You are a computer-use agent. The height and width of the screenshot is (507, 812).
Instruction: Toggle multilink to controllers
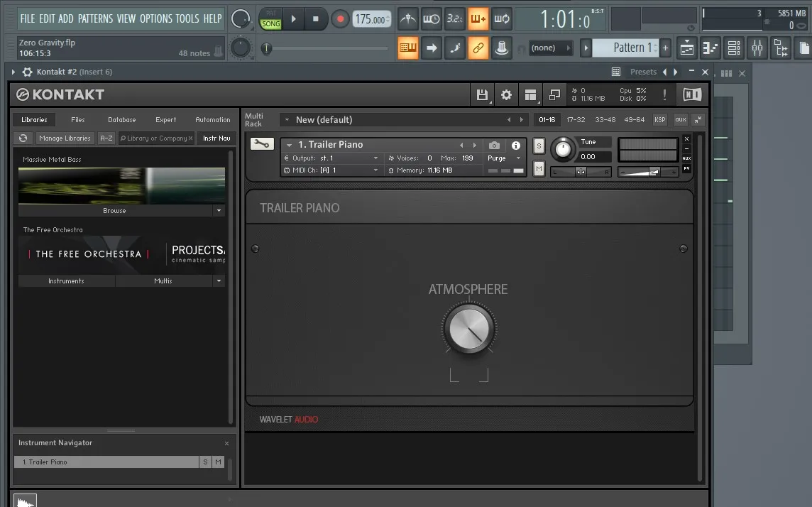point(501,48)
